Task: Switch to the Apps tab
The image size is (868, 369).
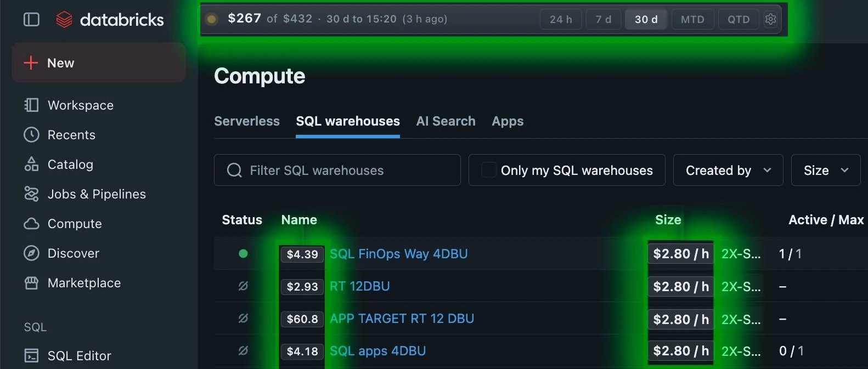Action: click(508, 121)
